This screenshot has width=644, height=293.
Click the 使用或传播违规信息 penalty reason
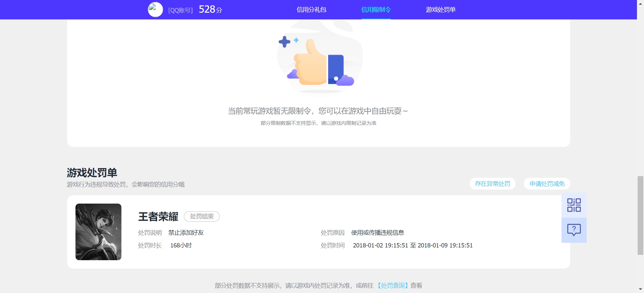377,233
